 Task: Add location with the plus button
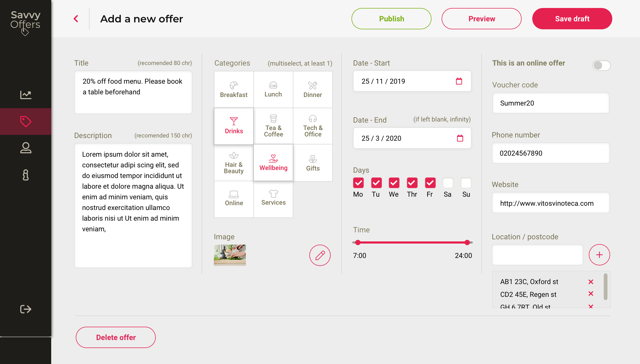(599, 255)
